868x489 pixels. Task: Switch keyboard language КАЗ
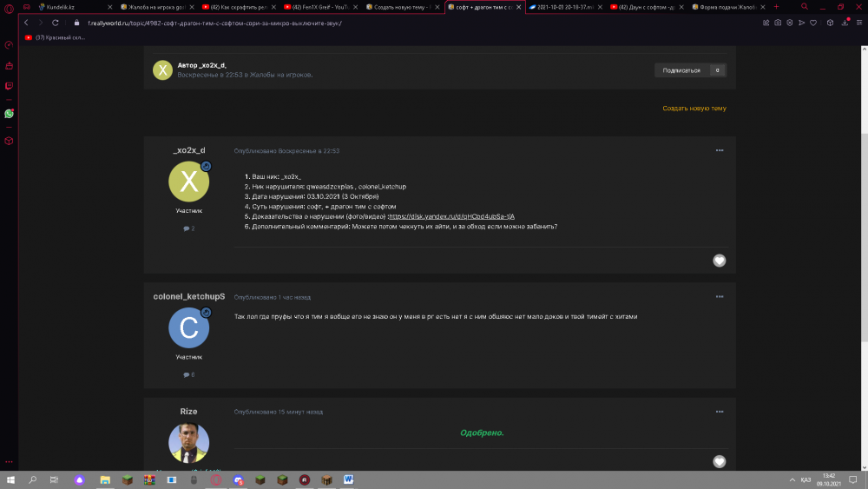pyautogui.click(x=806, y=479)
